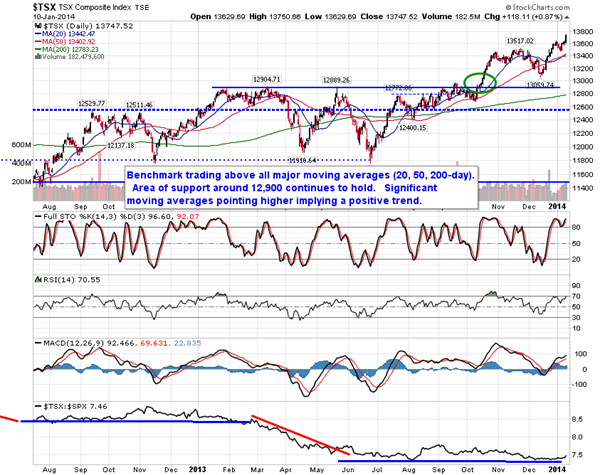Click the '$TSX:$SPX 7.46' ratio label

click(x=75, y=406)
